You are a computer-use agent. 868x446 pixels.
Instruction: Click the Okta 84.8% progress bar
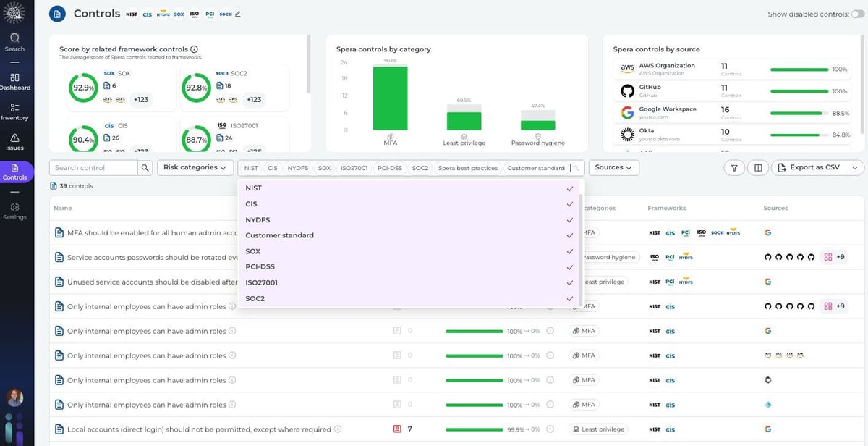click(x=799, y=135)
